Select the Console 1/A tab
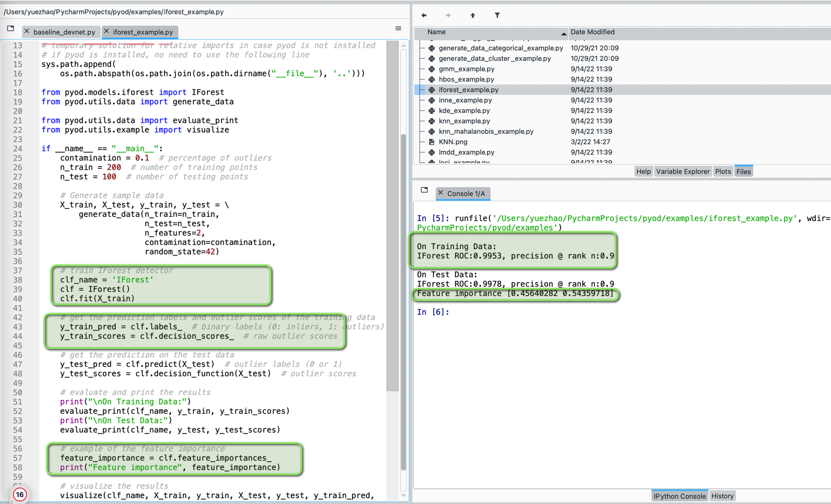Screen dimensions: 831x504 tap(463, 193)
